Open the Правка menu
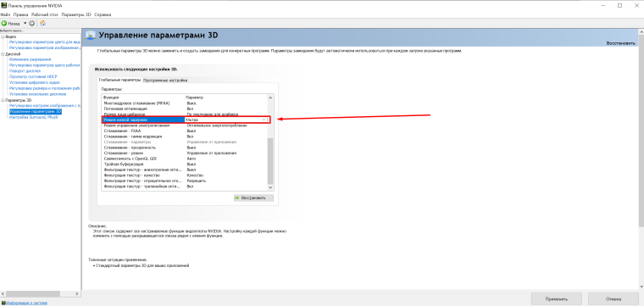 pyautogui.click(x=20, y=14)
